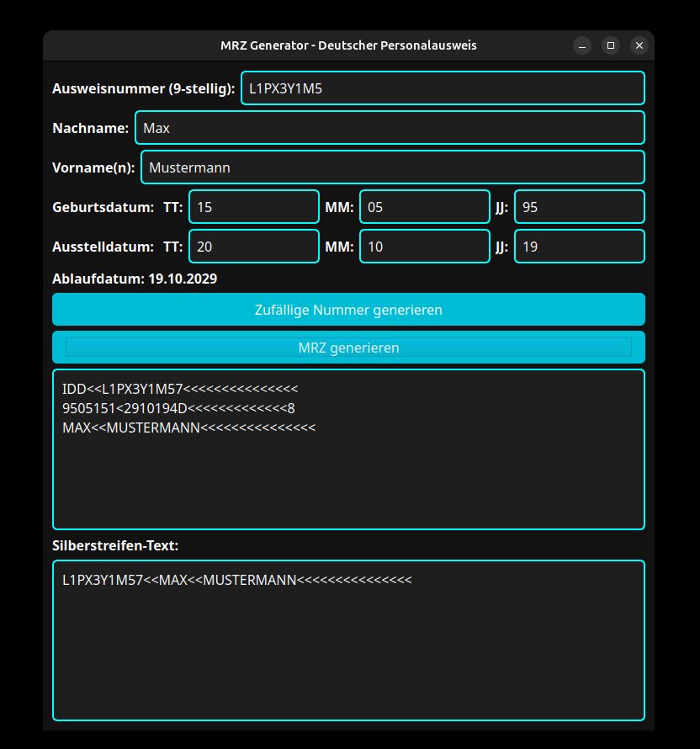Click the MRZ output text area
700x749 pixels.
pos(348,449)
